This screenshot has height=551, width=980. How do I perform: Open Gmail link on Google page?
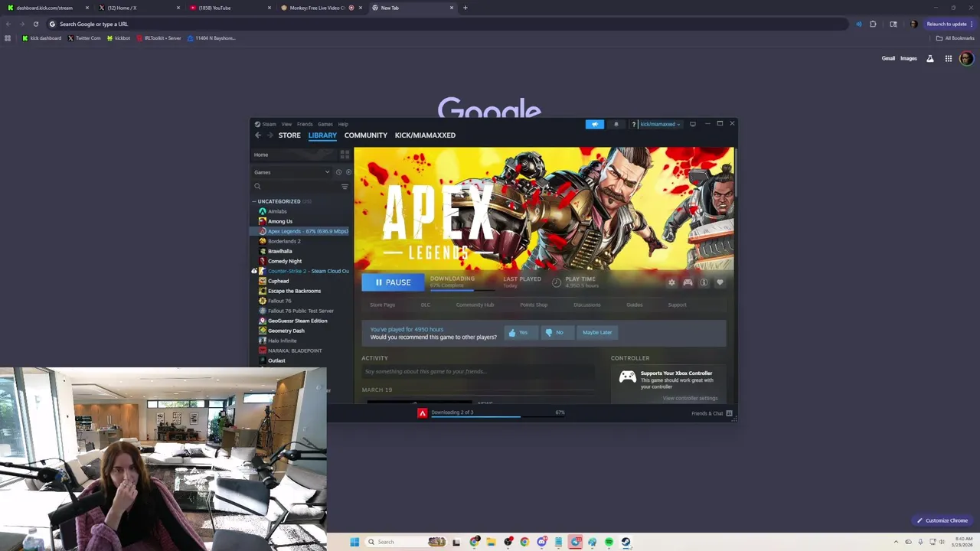coord(888,58)
